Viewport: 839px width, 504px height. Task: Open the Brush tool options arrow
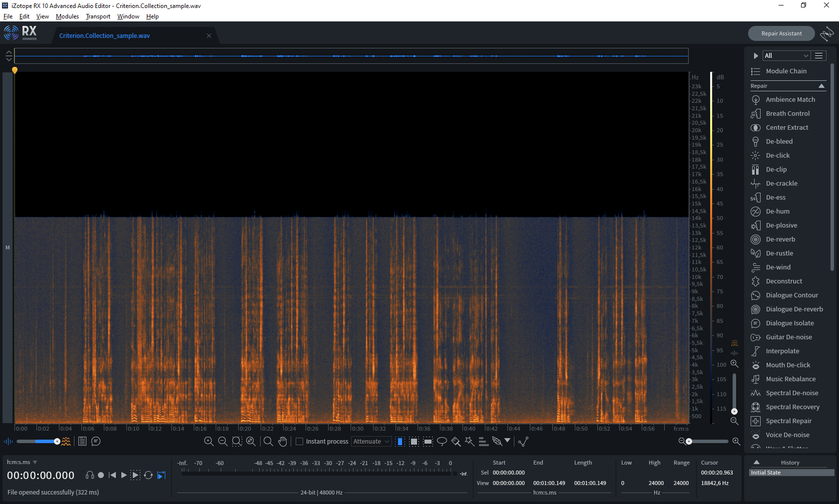(507, 440)
